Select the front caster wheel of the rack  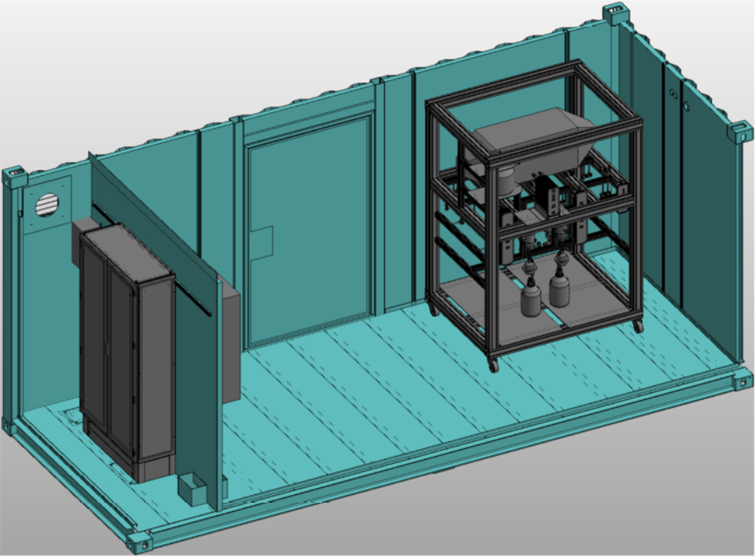tap(493, 364)
